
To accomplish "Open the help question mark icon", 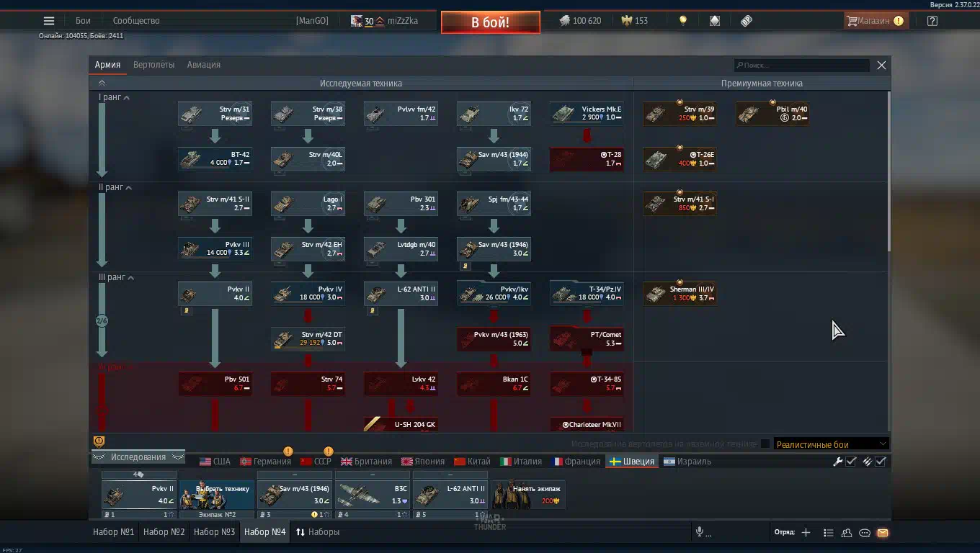I will pyautogui.click(x=932, y=21).
